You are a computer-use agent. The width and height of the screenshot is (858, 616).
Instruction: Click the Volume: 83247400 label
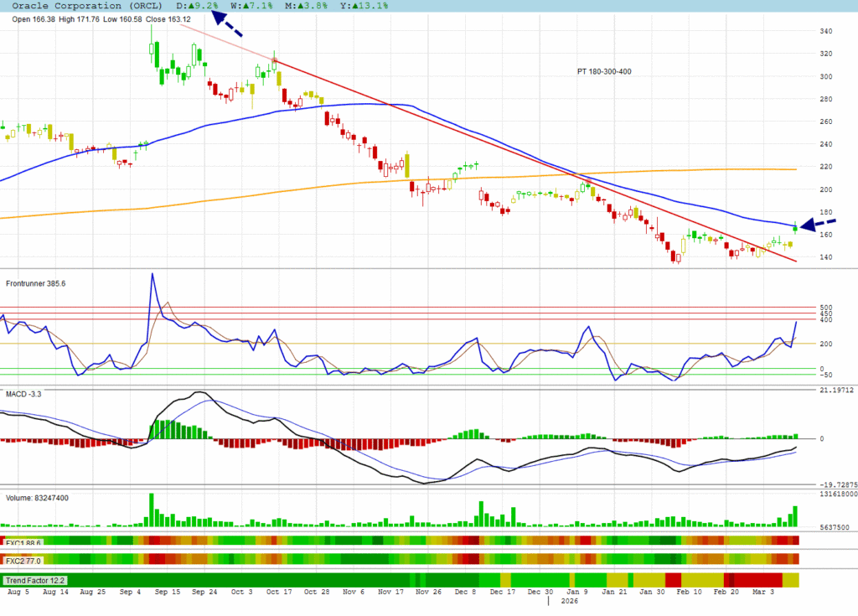[x=37, y=498]
